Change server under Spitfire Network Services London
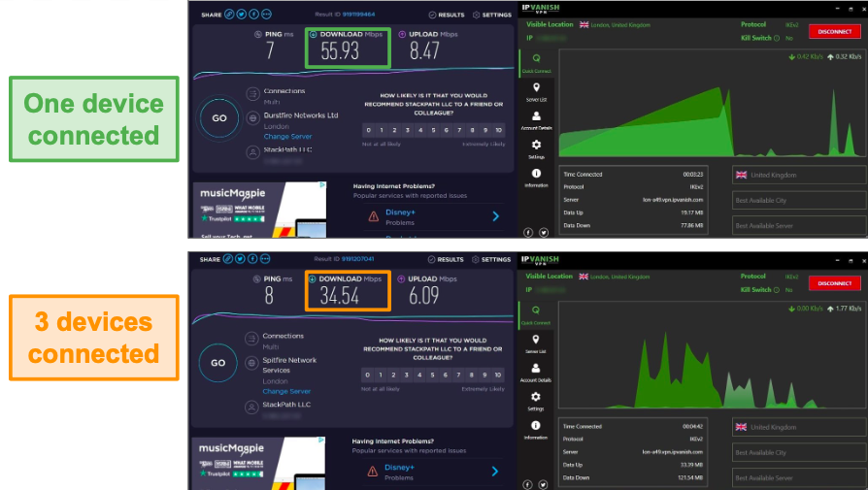This screenshot has height=490, width=868. [x=286, y=392]
